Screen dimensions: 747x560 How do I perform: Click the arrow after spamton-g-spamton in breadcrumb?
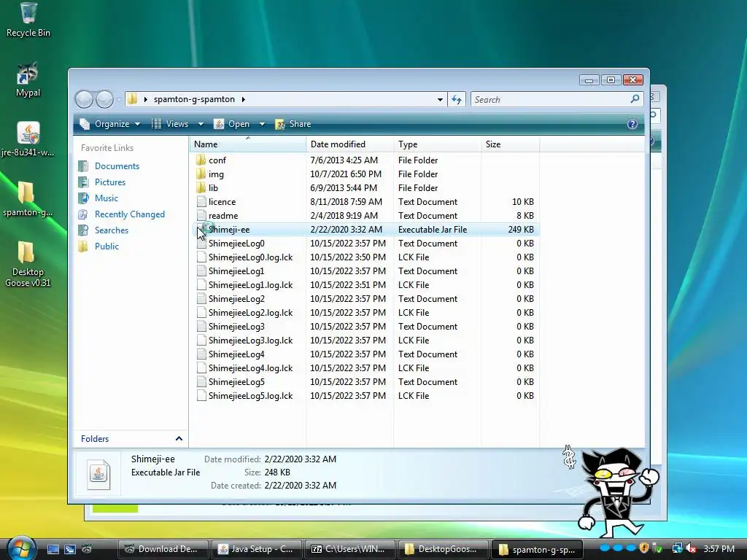coord(244,99)
